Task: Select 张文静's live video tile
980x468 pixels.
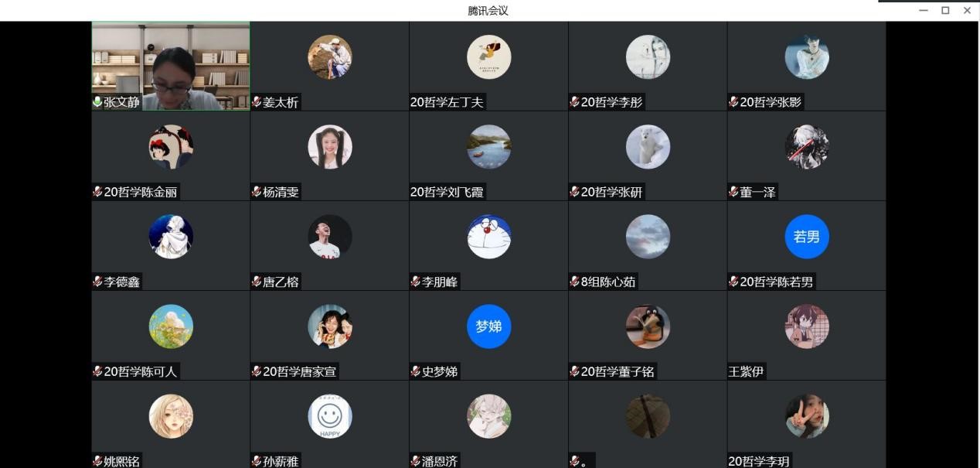Action: click(x=171, y=67)
